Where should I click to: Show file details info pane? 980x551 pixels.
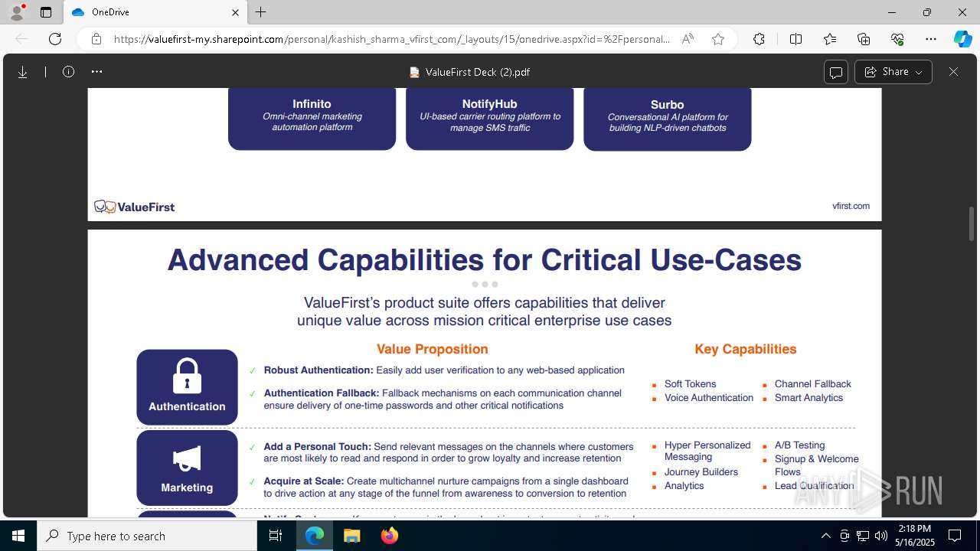68,72
